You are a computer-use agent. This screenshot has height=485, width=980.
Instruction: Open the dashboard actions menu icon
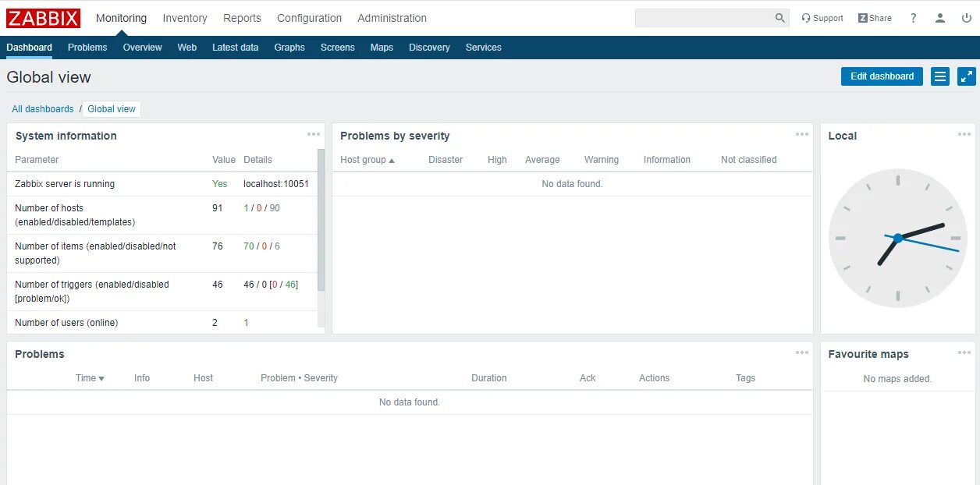coord(940,76)
